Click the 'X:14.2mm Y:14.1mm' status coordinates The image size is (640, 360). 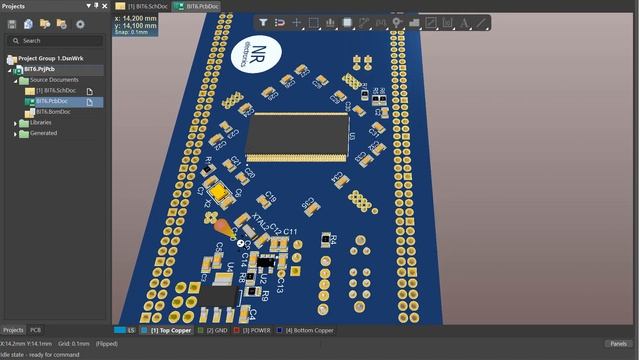pyautogui.click(x=26, y=344)
